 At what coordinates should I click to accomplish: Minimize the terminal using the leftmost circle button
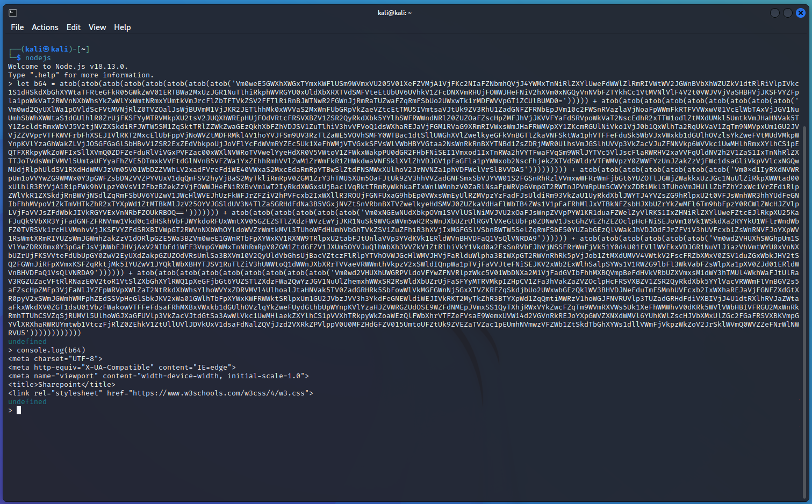pyautogui.click(x=774, y=13)
